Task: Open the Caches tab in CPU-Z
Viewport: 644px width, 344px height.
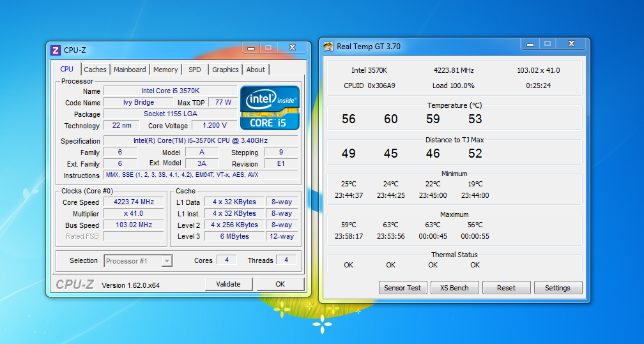Action: click(x=95, y=70)
